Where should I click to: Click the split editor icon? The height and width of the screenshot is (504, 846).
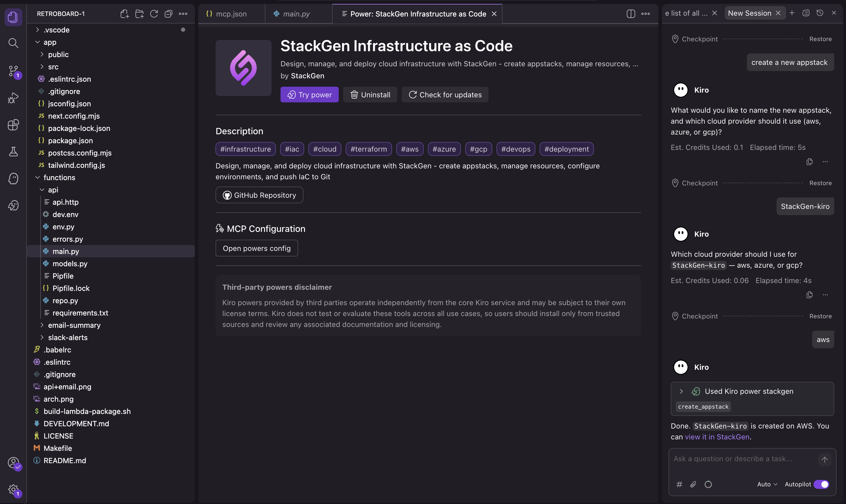tap(630, 14)
